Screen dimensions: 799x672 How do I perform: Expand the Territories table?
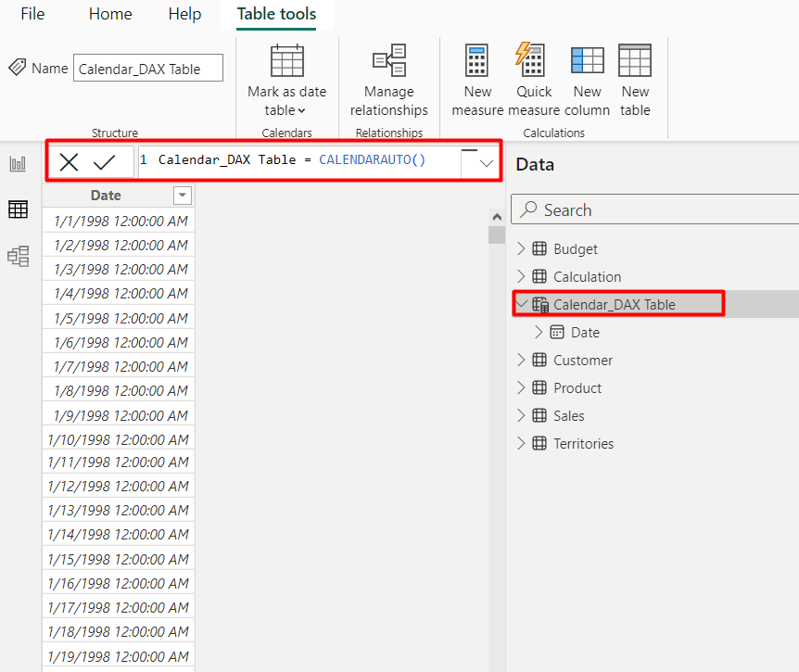pos(521,443)
